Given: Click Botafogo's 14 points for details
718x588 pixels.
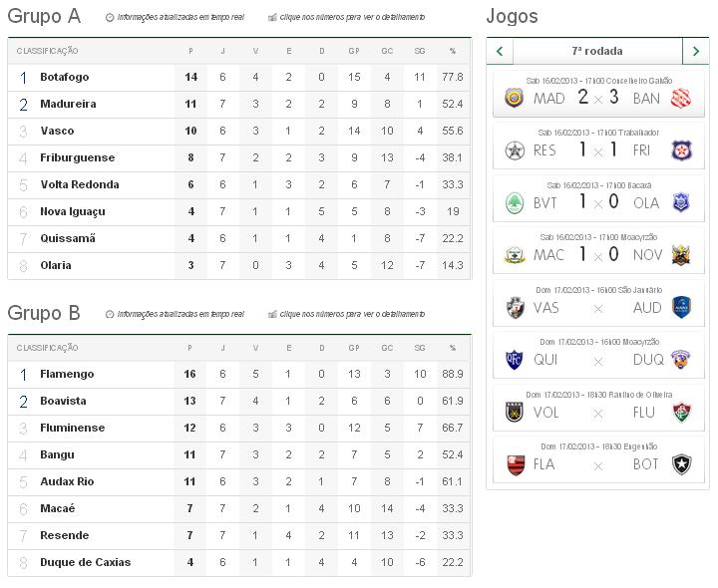Looking at the screenshot, I should [x=190, y=77].
